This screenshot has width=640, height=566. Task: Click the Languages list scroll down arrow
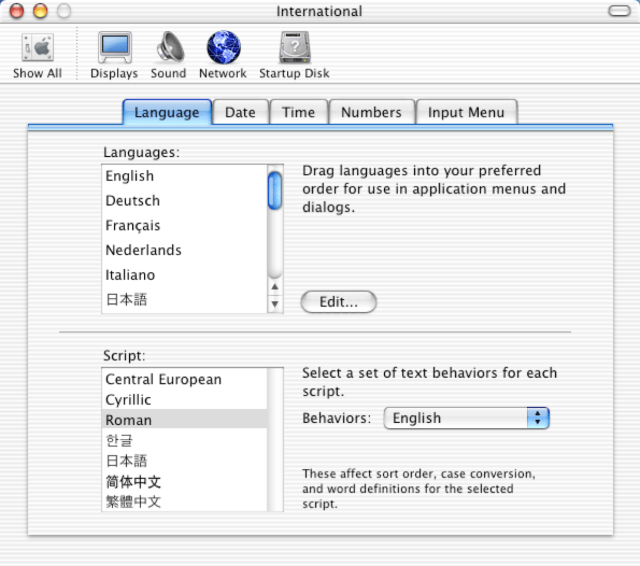pos(275,304)
